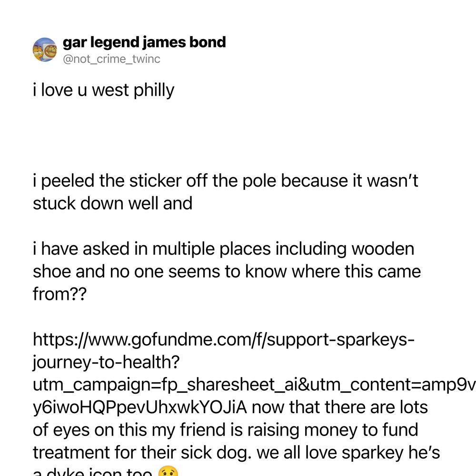The width and height of the screenshot is (476, 476).
Task: Open the gofundme.com support-sparkeys link
Action: tap(224, 339)
